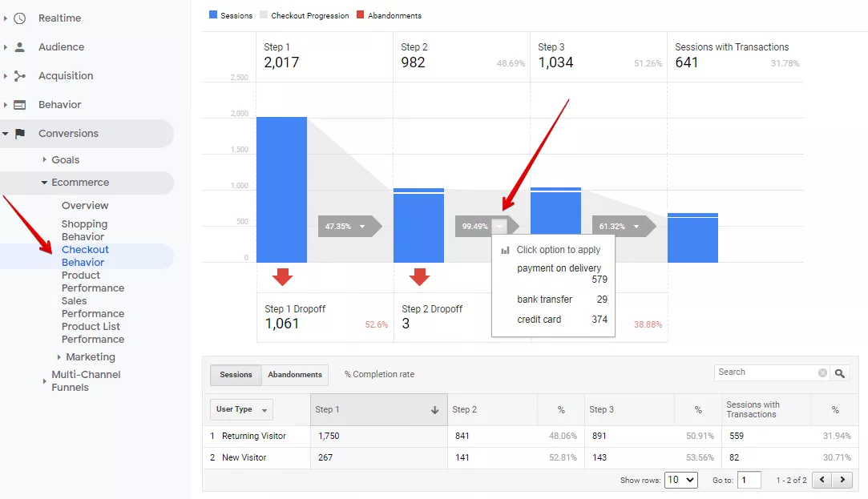This screenshot has width=868, height=499.
Task: Expand Multi-Channel Funnels
Action: point(44,380)
